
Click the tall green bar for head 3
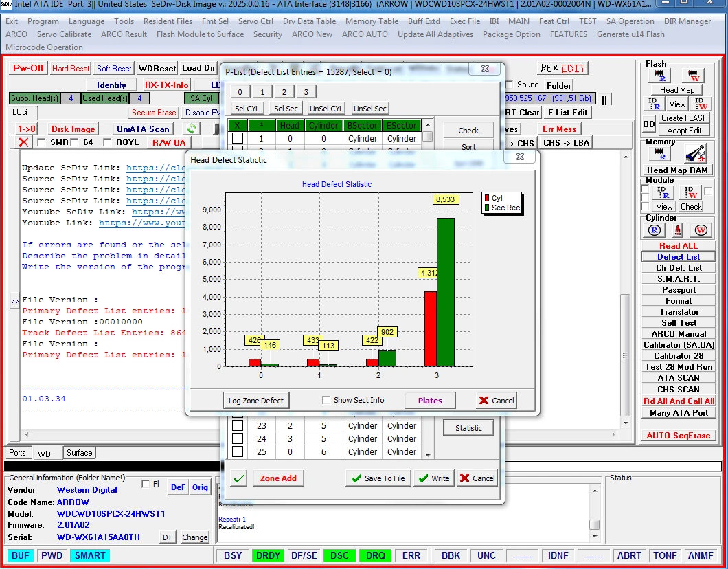[x=446, y=292]
